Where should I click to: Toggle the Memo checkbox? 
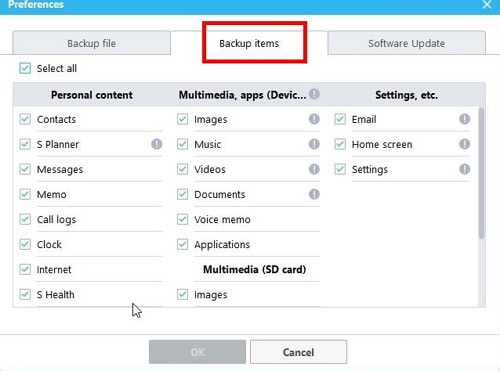25,194
